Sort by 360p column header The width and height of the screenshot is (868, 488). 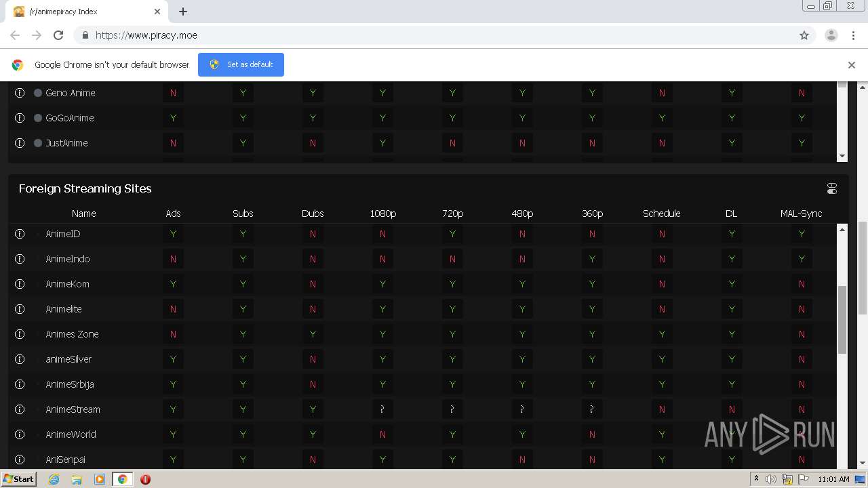tap(592, 213)
